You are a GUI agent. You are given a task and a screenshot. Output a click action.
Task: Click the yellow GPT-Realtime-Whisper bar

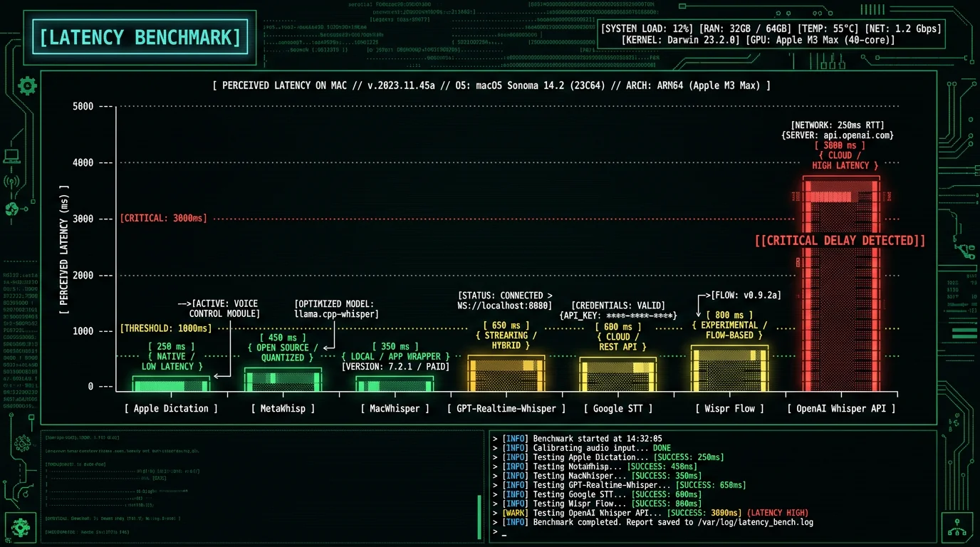[506, 373]
